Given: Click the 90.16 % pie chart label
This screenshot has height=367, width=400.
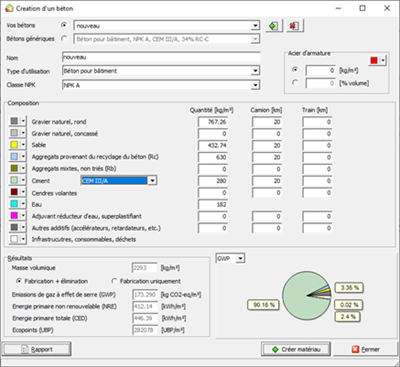Looking at the screenshot, I should [263, 305].
